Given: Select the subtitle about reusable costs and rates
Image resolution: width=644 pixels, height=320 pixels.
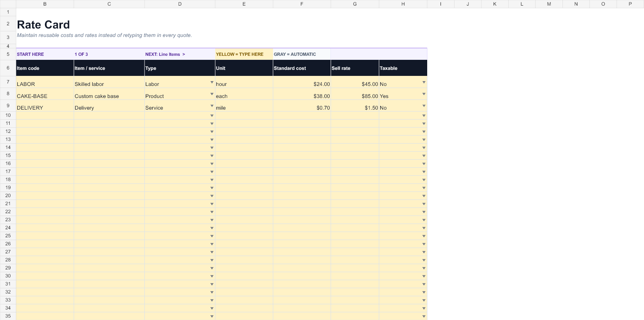Looking at the screenshot, I should point(104,35).
